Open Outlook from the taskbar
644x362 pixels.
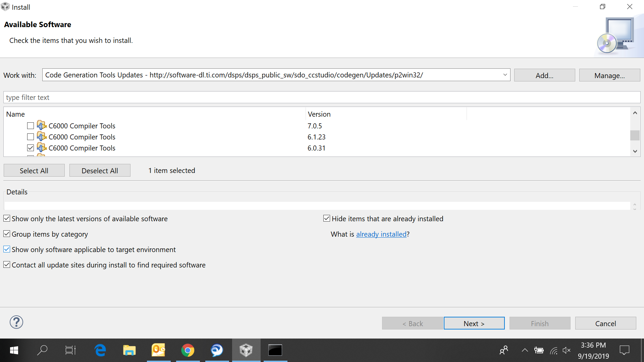(x=158, y=351)
